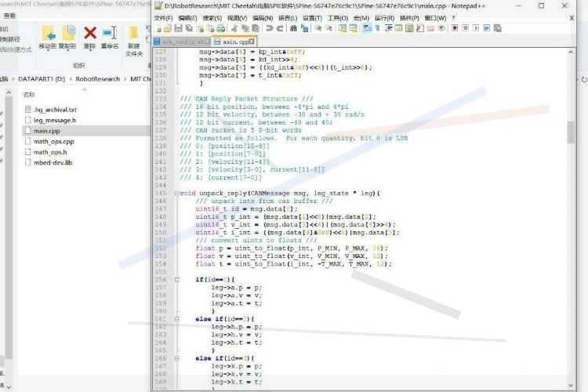
Task: Click the Copy icon in Notepad++ toolbar
Action: click(245, 28)
